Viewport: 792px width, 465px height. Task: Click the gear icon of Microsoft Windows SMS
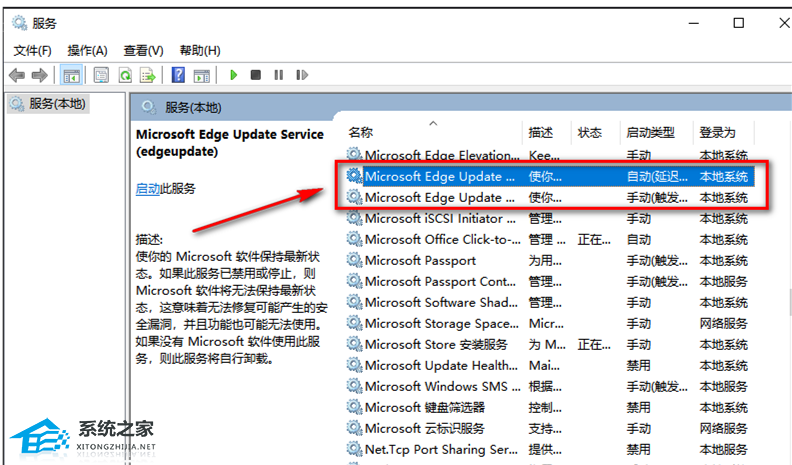[x=354, y=386]
